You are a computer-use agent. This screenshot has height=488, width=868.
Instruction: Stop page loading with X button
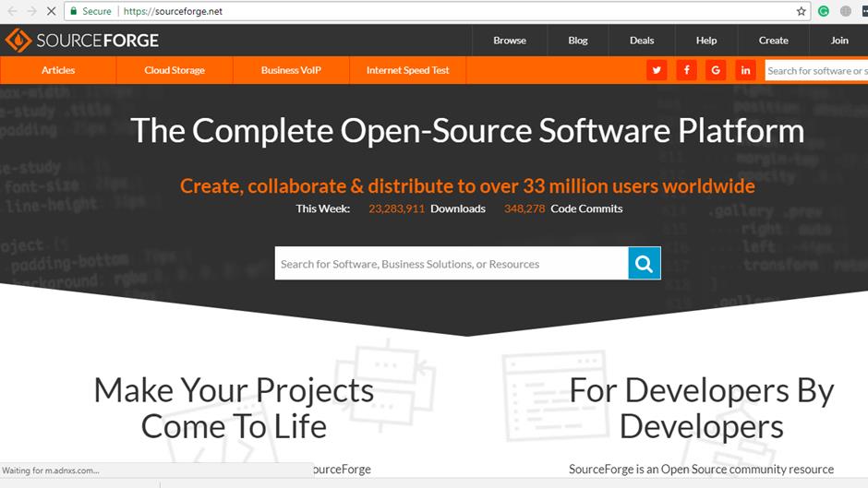click(51, 11)
